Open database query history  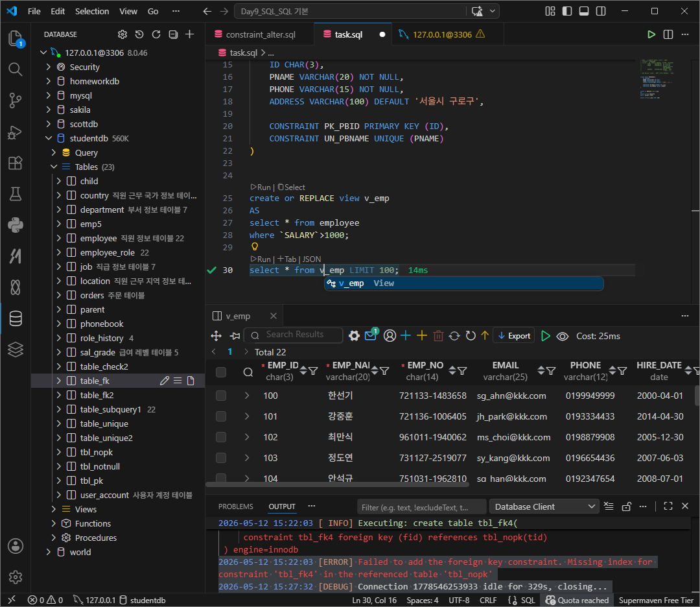[139, 34]
